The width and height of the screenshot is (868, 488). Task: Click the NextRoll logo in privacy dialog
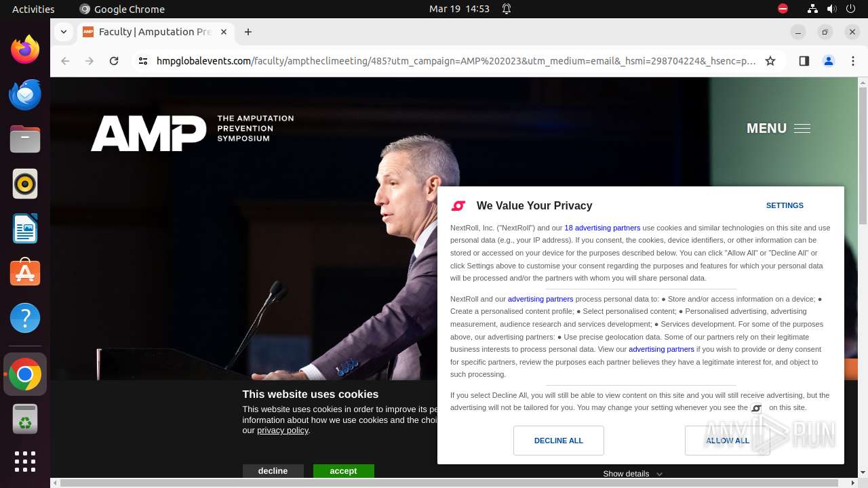click(459, 205)
